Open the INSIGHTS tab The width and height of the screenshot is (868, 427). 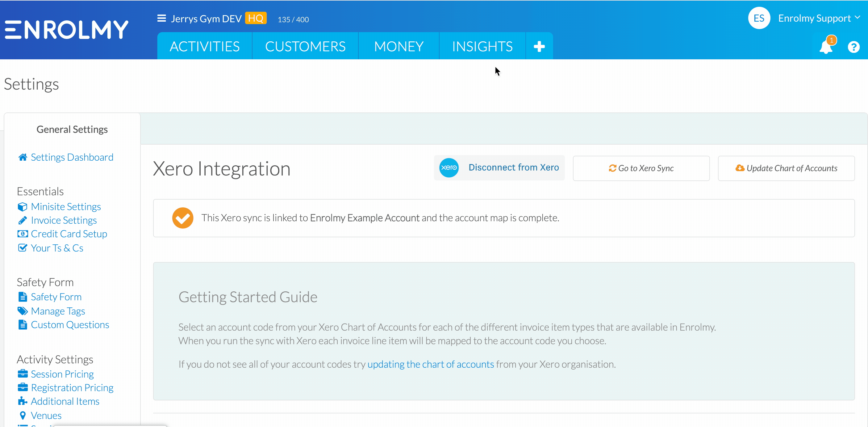pyautogui.click(x=482, y=46)
